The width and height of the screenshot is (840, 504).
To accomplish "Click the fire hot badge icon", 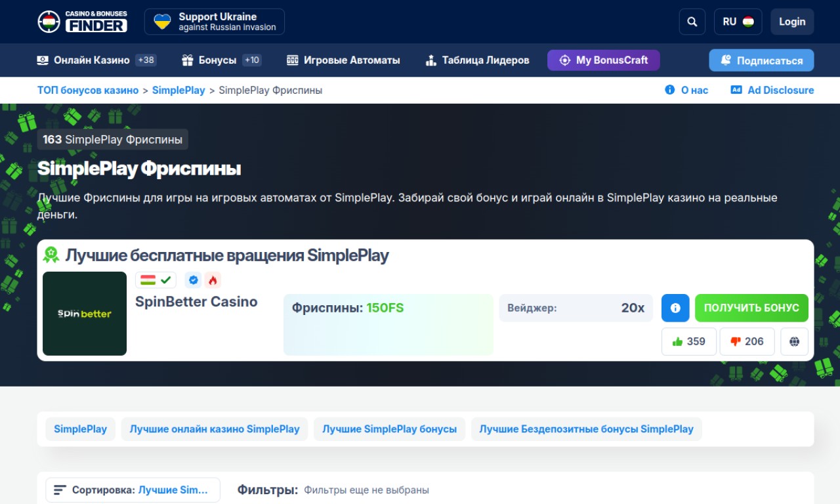I will point(213,280).
